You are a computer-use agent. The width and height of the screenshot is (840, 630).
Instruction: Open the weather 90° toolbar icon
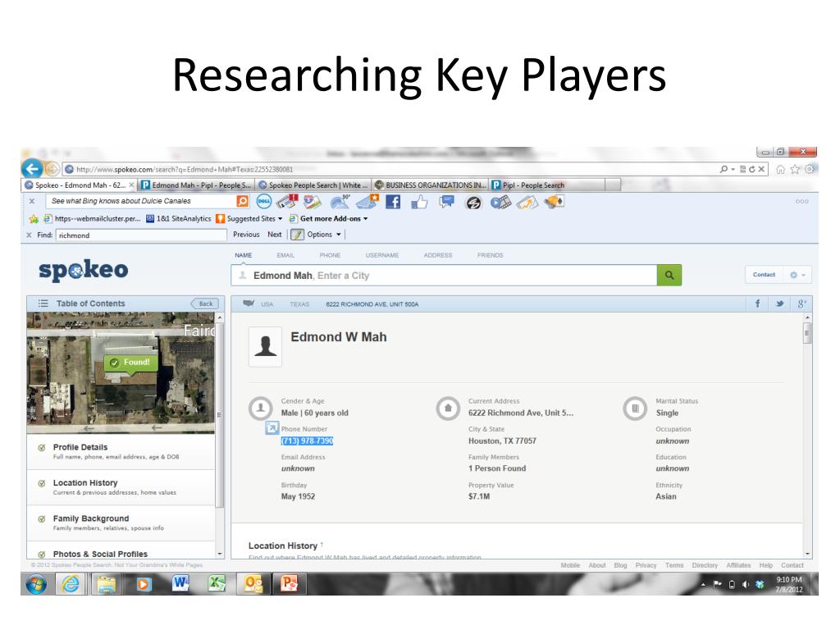click(x=340, y=202)
